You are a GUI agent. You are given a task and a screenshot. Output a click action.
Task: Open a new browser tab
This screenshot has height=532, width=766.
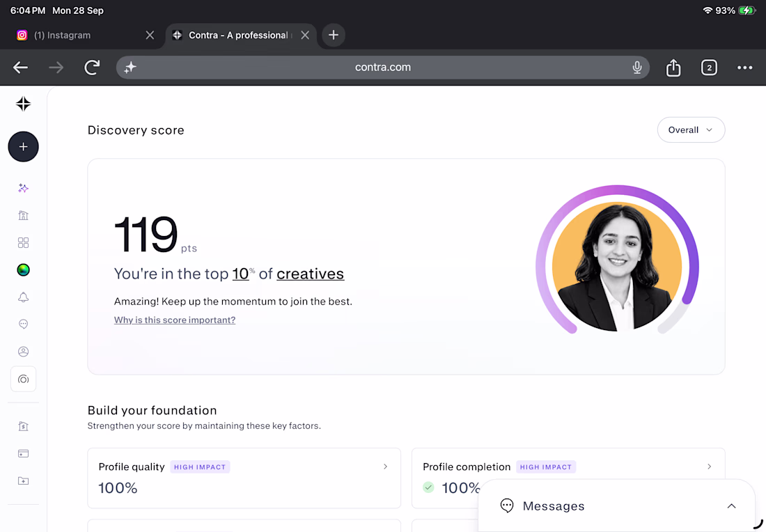pos(333,36)
